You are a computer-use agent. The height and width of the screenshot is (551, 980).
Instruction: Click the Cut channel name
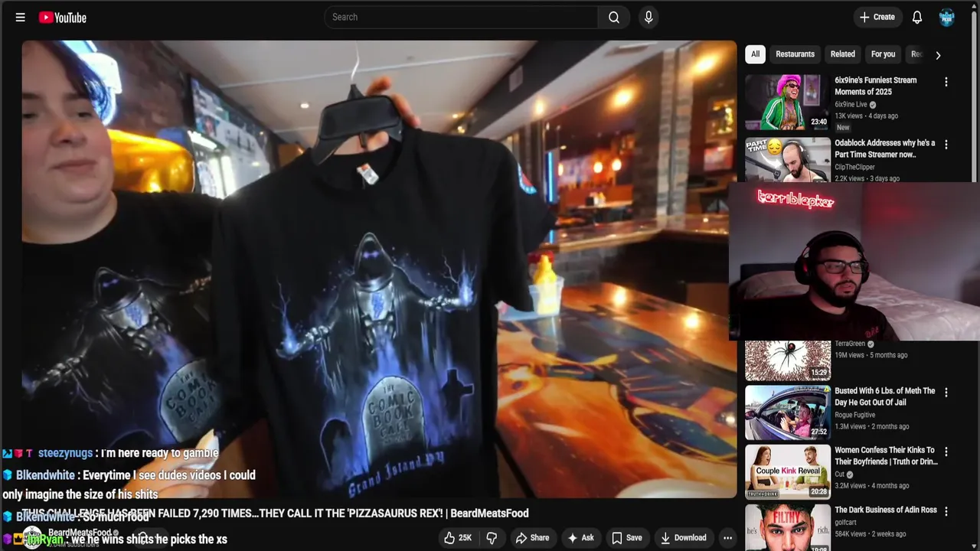click(x=839, y=474)
